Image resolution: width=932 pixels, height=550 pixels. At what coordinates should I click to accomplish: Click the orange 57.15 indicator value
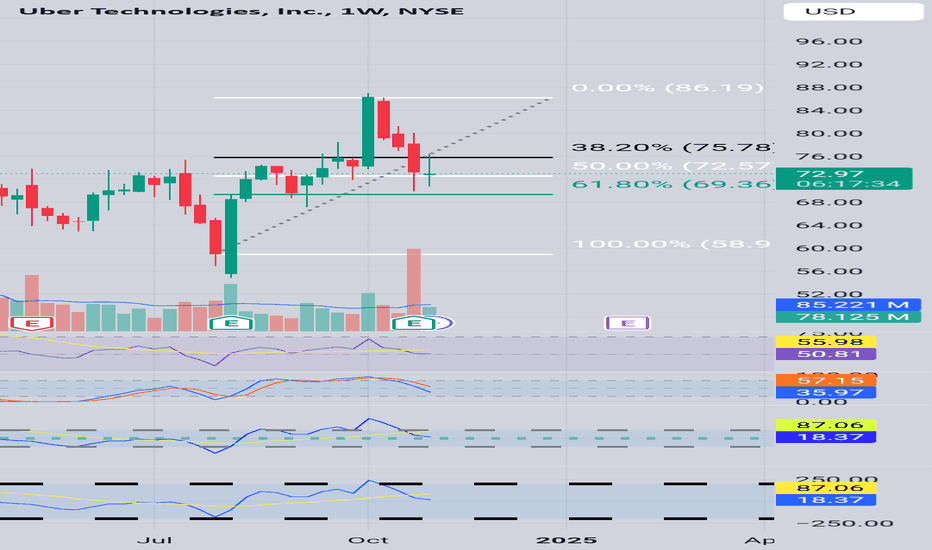pos(826,380)
